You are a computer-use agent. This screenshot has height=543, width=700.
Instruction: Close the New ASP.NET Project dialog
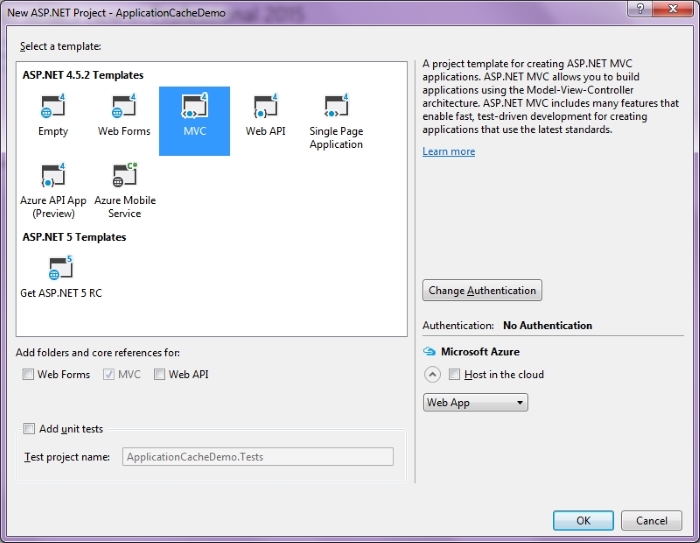673,8
